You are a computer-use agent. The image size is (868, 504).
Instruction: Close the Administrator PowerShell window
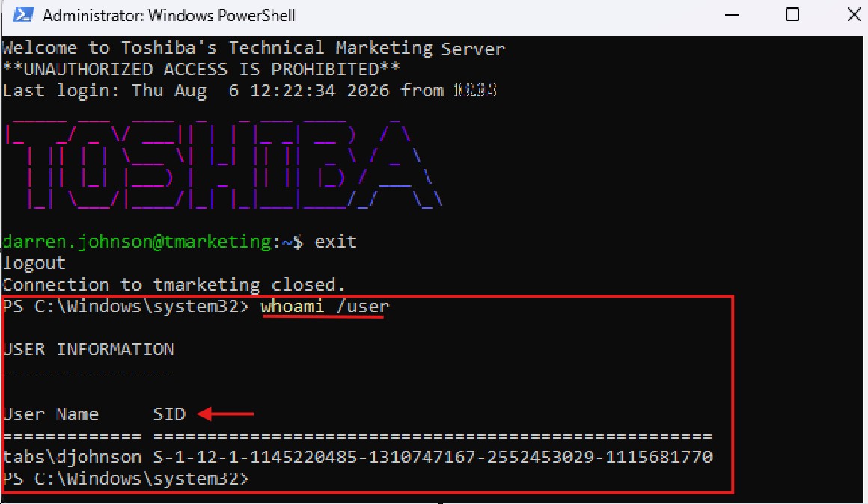tap(855, 14)
